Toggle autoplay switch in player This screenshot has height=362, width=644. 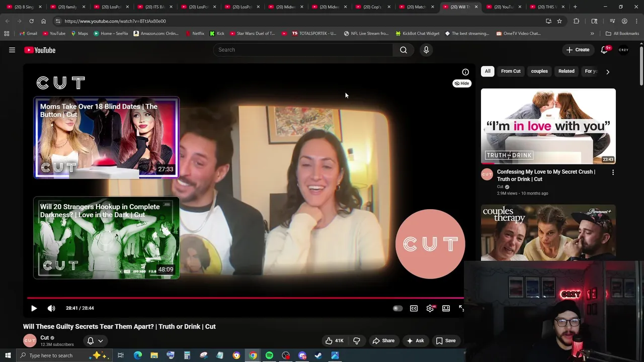point(397,308)
